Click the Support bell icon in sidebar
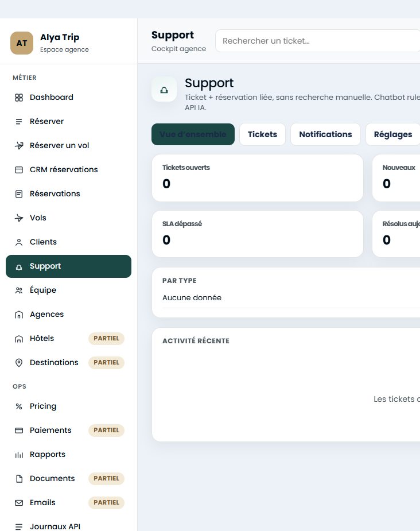This screenshot has height=531, width=420. 19,267
